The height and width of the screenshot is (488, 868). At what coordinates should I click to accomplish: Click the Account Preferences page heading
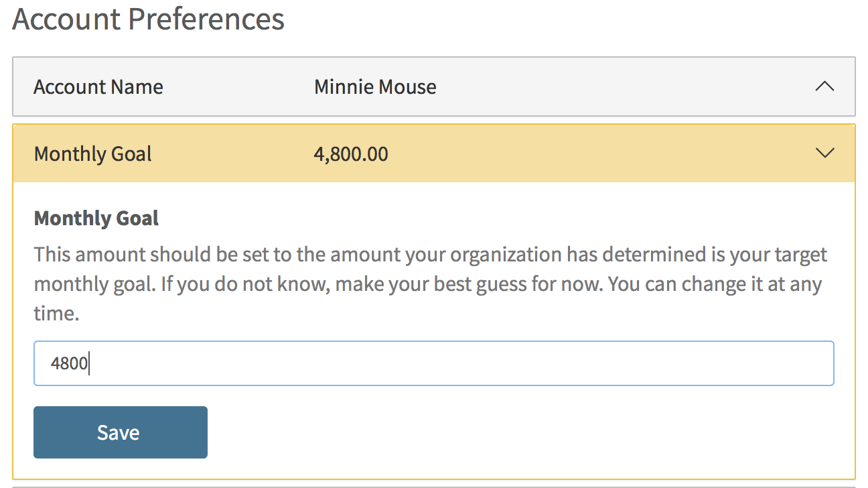pyautogui.click(x=148, y=18)
